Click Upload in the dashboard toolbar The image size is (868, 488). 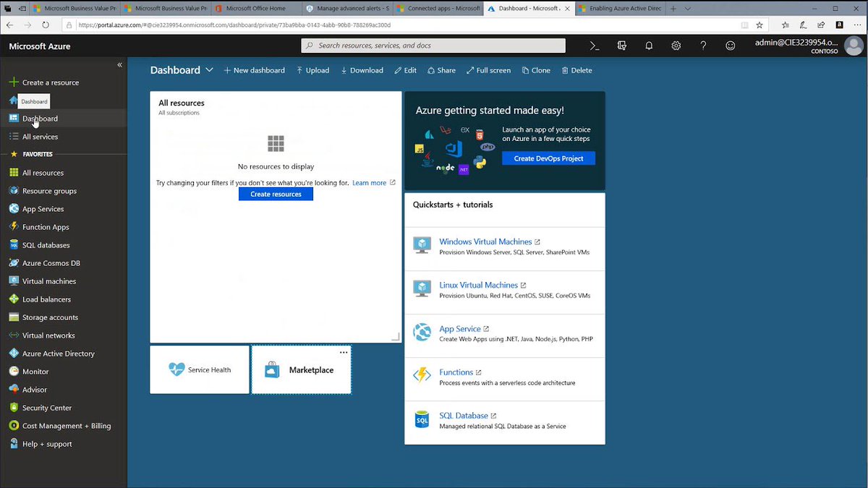click(312, 70)
